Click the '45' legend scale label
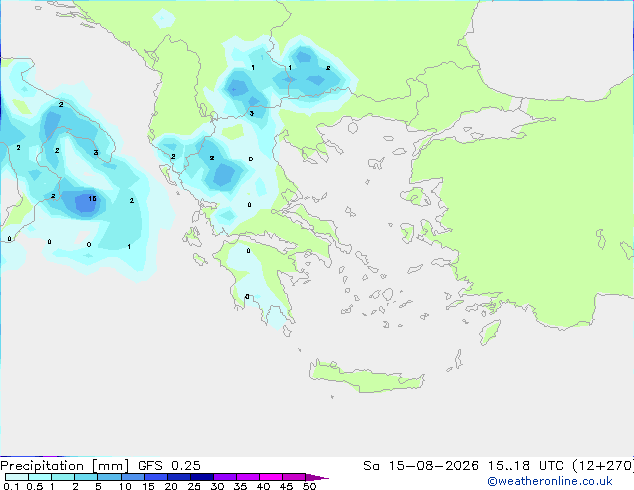Viewport: 634px width, 490px height. pos(286,486)
